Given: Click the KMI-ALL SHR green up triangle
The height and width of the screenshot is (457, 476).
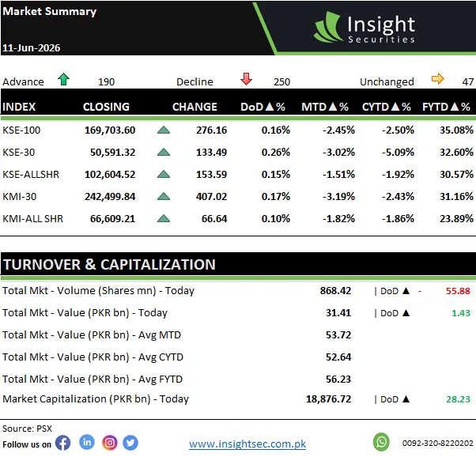Looking at the screenshot, I should pos(164,219).
